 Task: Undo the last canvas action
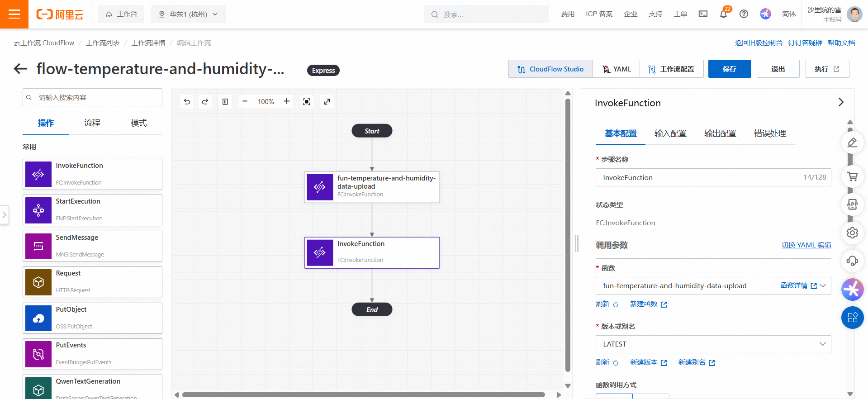point(187,102)
